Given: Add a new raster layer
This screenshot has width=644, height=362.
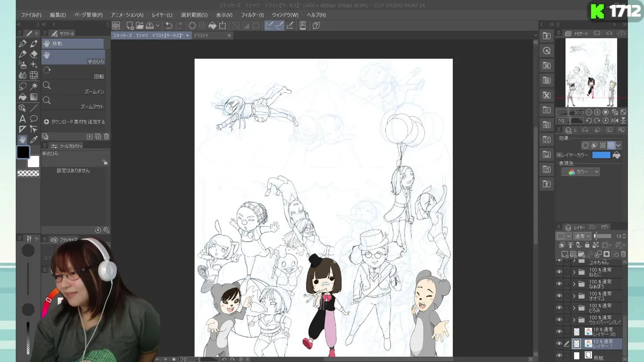Looking at the screenshot, I should pos(565,254).
